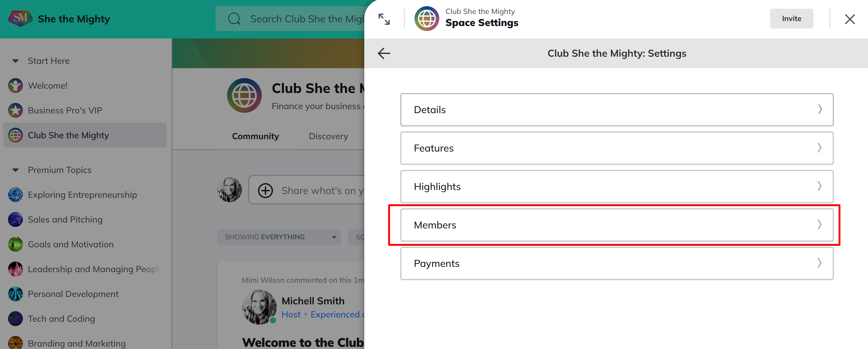Collapse the Start Here section
Image resolution: width=868 pixels, height=349 pixels.
15,61
